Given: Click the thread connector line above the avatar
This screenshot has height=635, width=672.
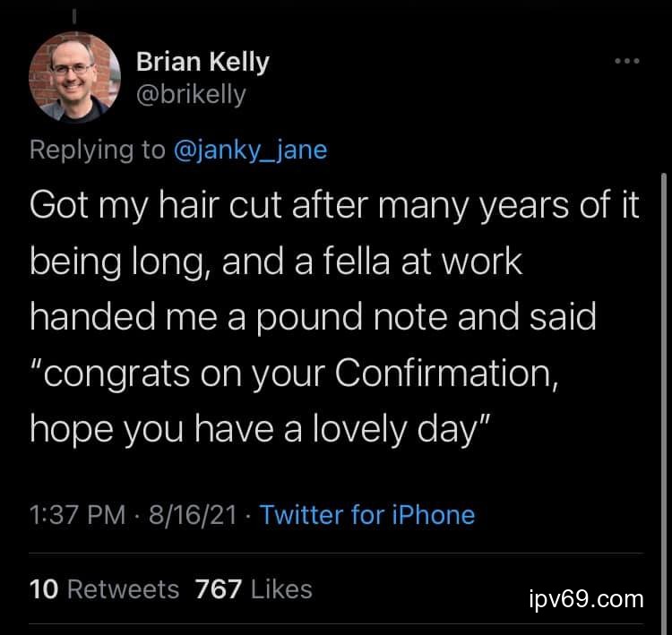Looking at the screenshot, I should coord(75,13).
